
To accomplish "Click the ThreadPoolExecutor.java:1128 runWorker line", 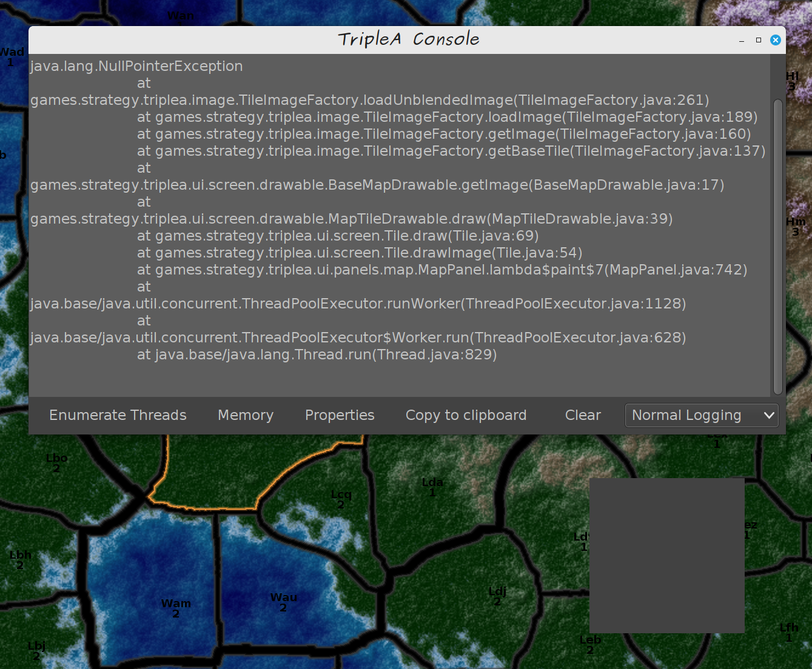I will tap(358, 304).
